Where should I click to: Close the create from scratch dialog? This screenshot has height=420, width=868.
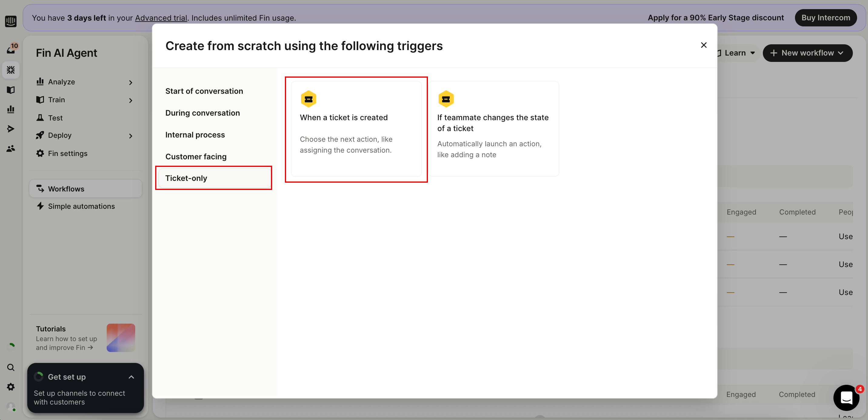pyautogui.click(x=703, y=45)
